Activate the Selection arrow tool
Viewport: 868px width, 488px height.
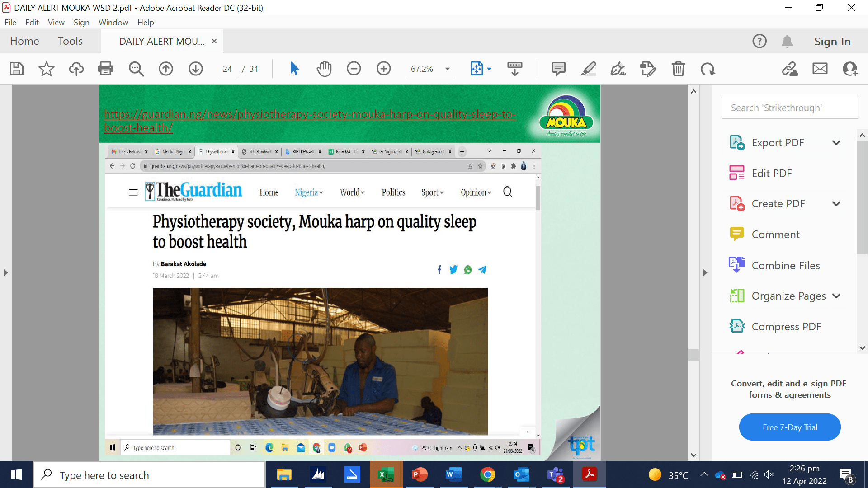[294, 69]
